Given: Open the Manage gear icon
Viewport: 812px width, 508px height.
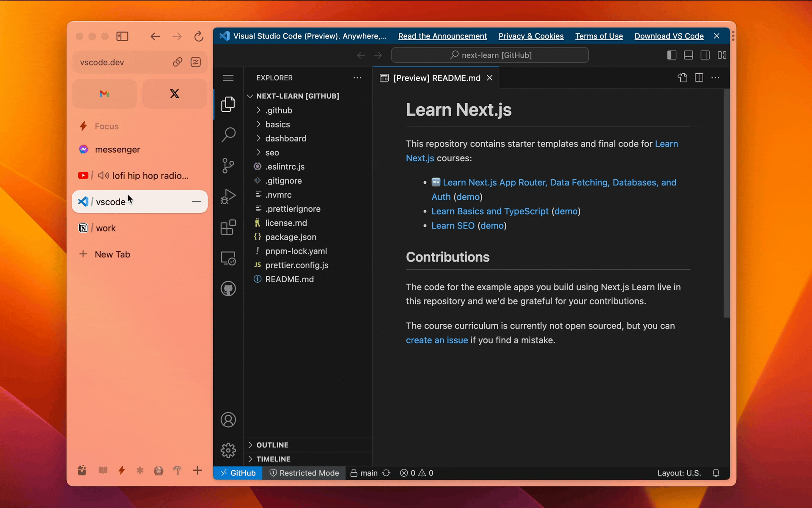Looking at the screenshot, I should (228, 450).
